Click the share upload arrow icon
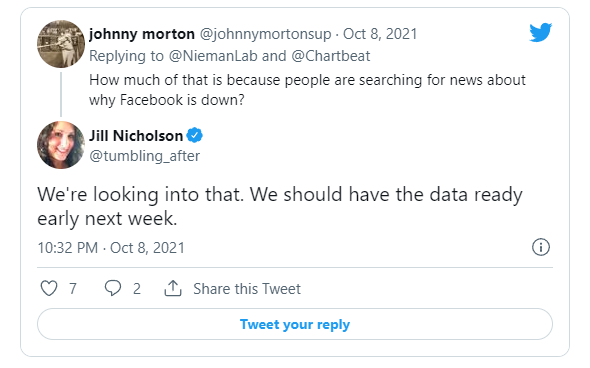The image size is (590, 368). [x=173, y=288]
